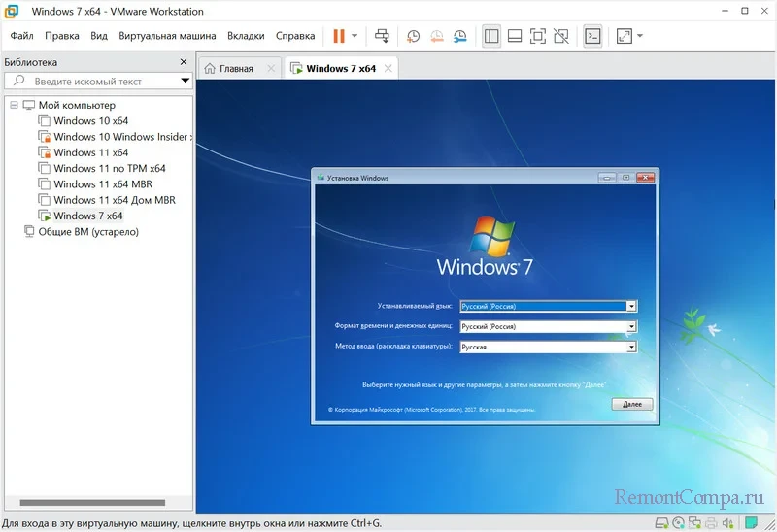Image resolution: width=777 pixels, height=532 pixels.
Task: Toggle the console view icon
Action: (592, 36)
